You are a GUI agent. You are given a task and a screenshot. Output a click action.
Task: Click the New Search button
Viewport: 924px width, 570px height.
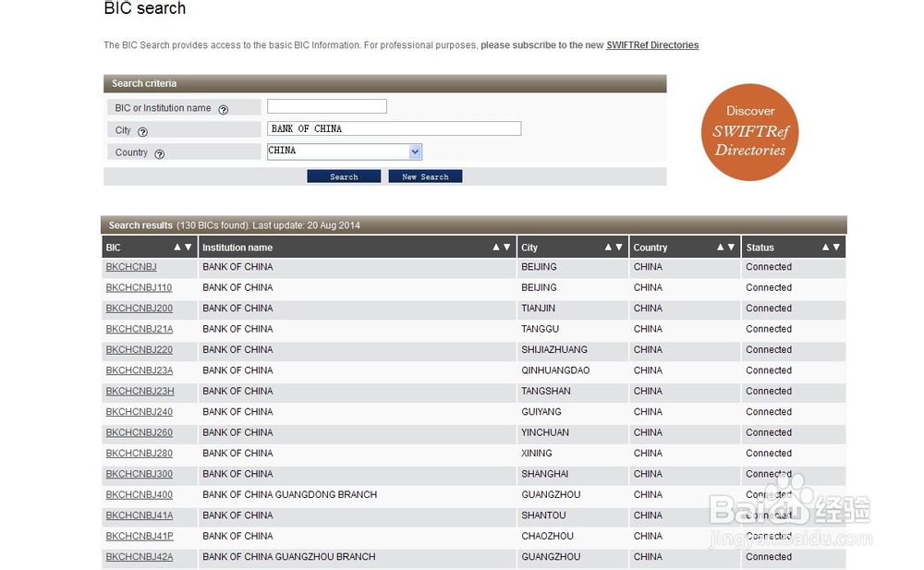coord(425,176)
